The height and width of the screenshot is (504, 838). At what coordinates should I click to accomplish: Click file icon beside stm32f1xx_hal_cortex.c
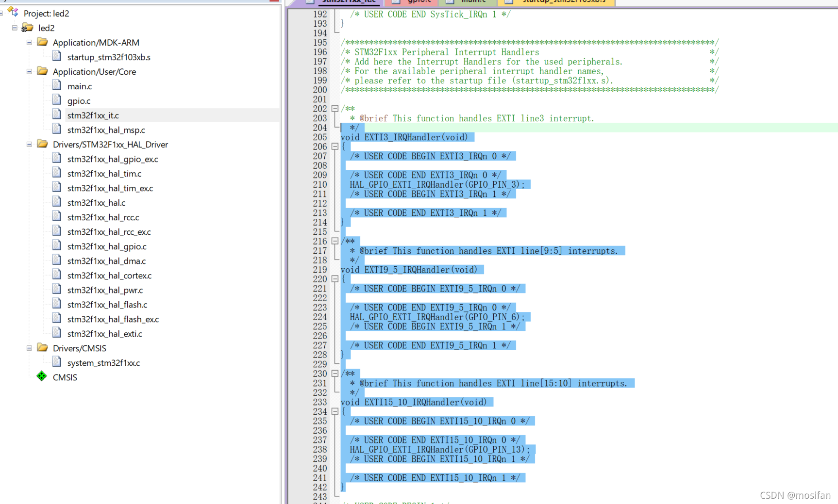click(x=57, y=275)
